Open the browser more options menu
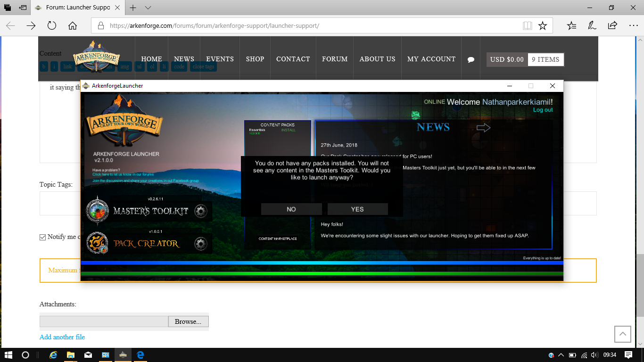Screen dimensions: 644x362 [x=633, y=25]
